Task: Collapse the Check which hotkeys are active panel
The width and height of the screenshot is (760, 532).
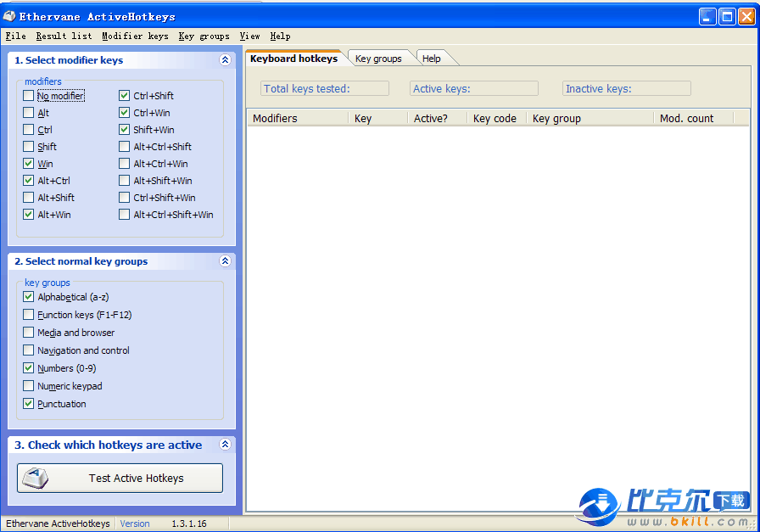Action: point(225,445)
